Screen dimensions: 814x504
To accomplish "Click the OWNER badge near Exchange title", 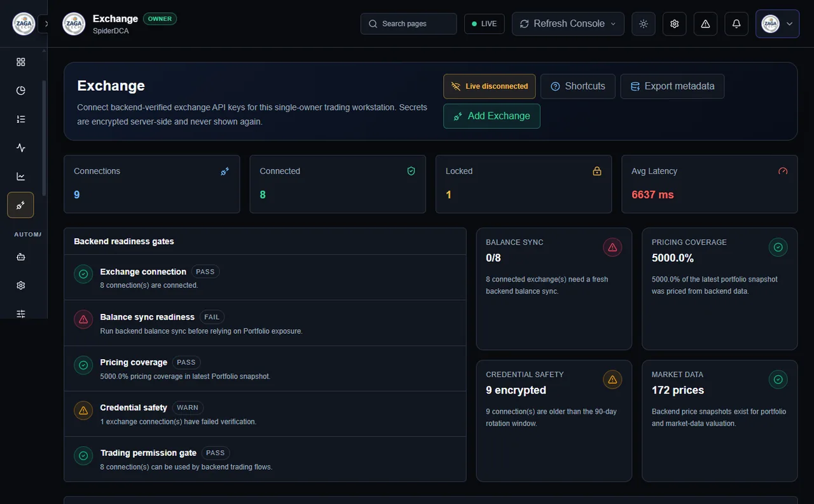I will coord(160,18).
